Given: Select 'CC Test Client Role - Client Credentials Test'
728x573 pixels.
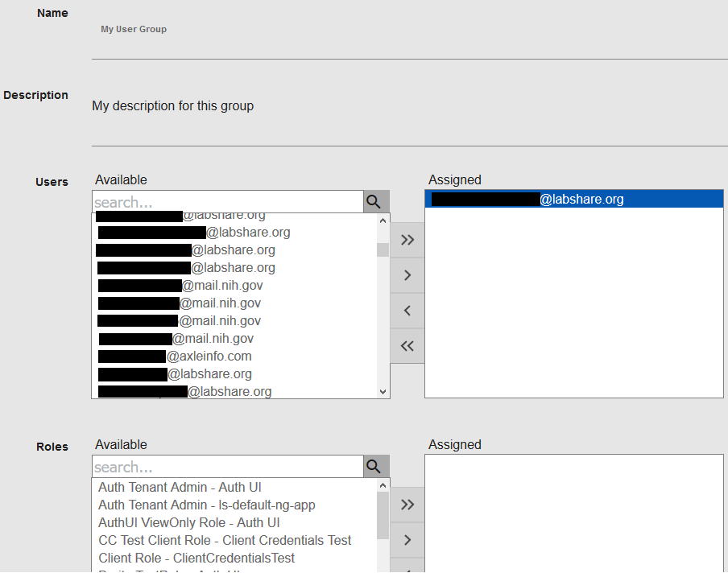Looking at the screenshot, I should pyautogui.click(x=234, y=540).
